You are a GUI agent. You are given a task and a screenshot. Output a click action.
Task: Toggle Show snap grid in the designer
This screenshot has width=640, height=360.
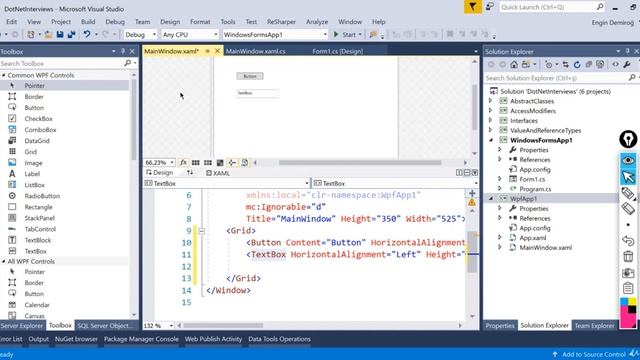click(196, 162)
